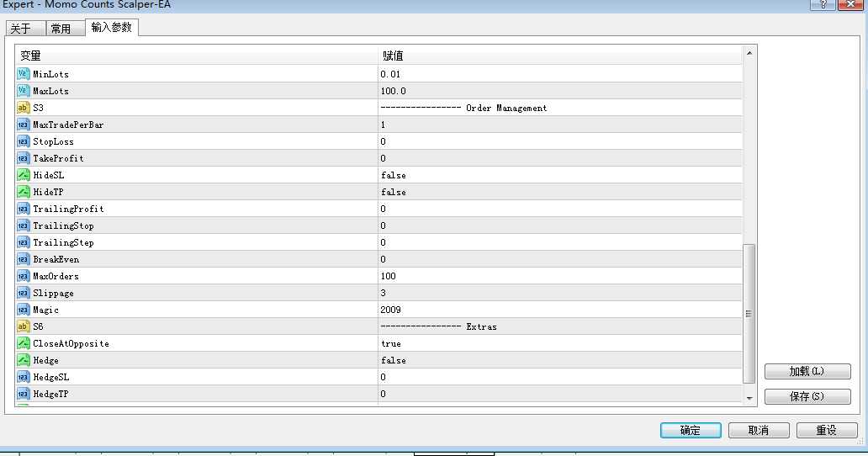The width and height of the screenshot is (868, 456).
Task: Select the BreakEven variable name
Action: tap(56, 259)
